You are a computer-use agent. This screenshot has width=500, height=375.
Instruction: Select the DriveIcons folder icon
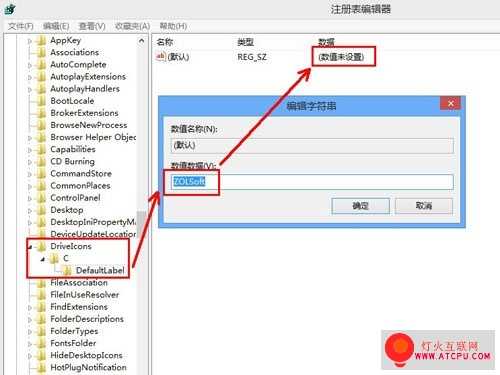point(41,246)
